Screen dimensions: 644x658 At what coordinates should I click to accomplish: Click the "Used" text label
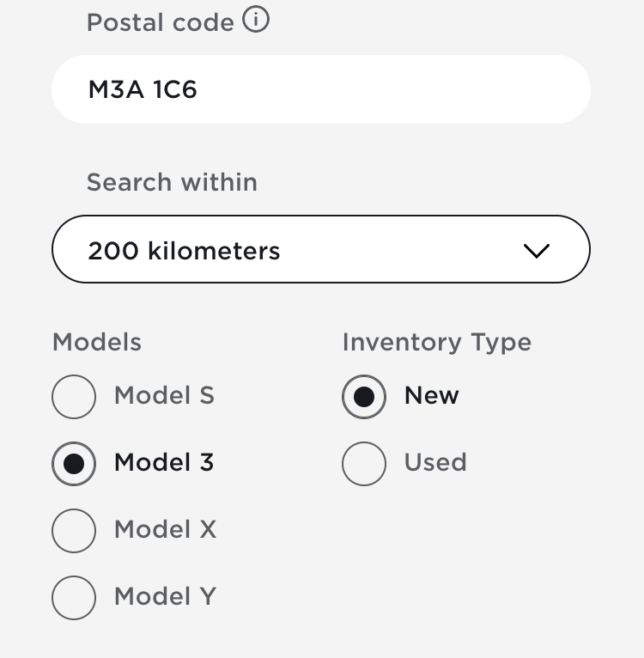click(x=435, y=462)
